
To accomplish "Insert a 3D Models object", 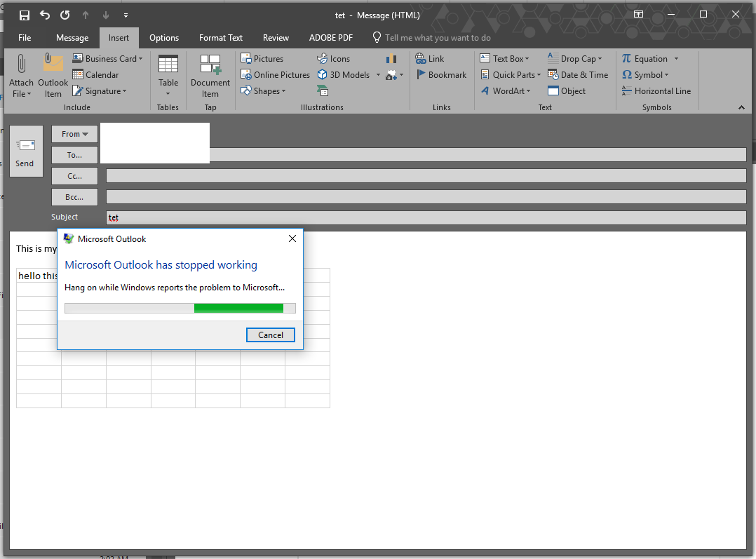I will [344, 75].
